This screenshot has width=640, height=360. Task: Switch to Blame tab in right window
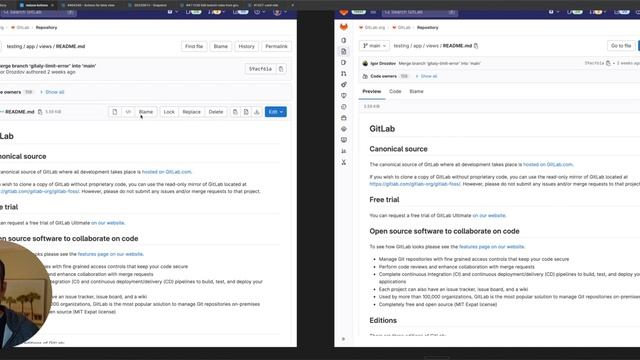(416, 91)
